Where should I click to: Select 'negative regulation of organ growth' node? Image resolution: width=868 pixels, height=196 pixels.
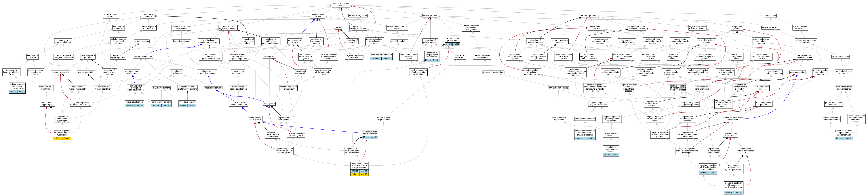pyautogui.click(x=288, y=88)
